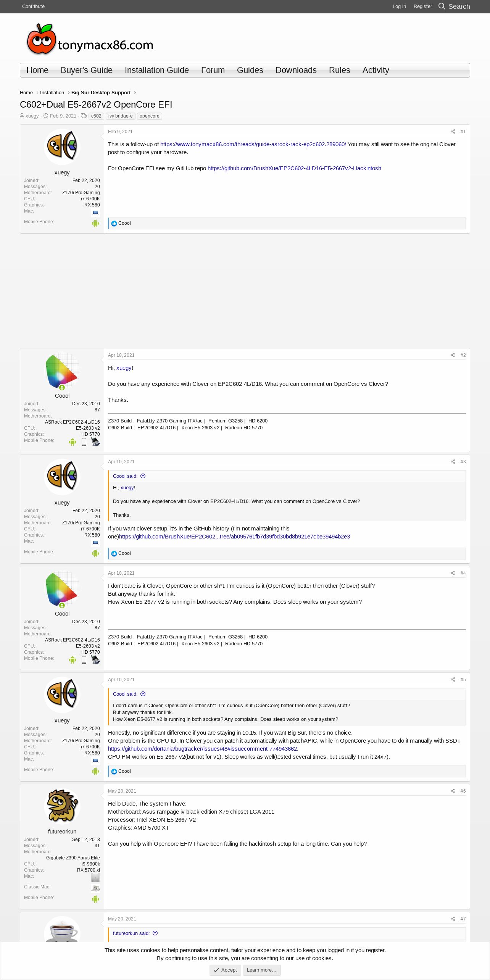Image resolution: width=490 pixels, height=980 pixels.
Task: Click xuegy's avatar in post #1
Action: 62,147
